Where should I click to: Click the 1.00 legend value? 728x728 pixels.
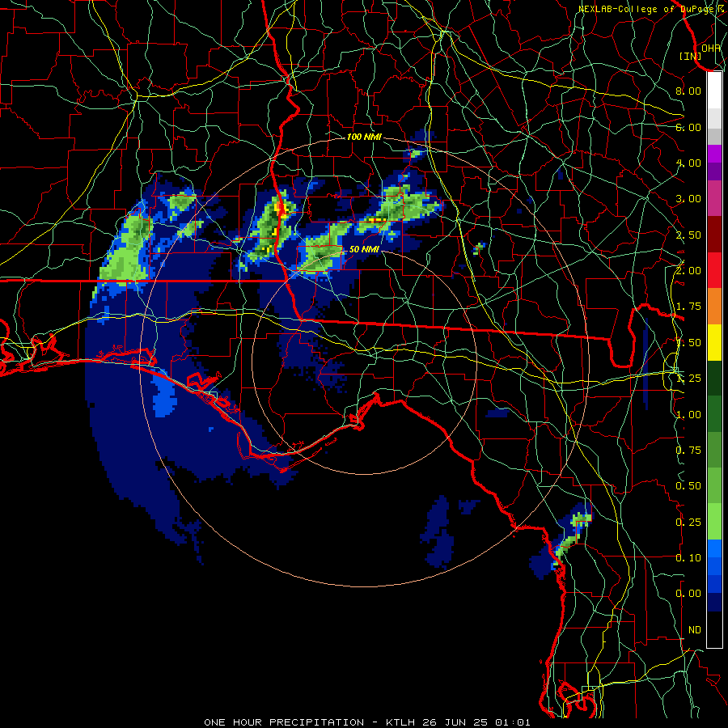pos(688,415)
